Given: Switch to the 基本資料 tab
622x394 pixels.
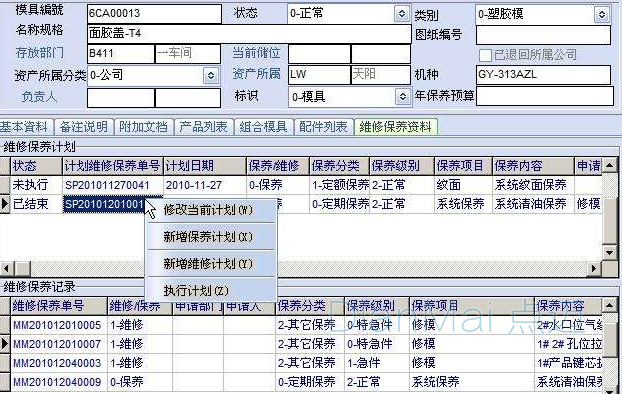Looking at the screenshot, I should pyautogui.click(x=24, y=127).
